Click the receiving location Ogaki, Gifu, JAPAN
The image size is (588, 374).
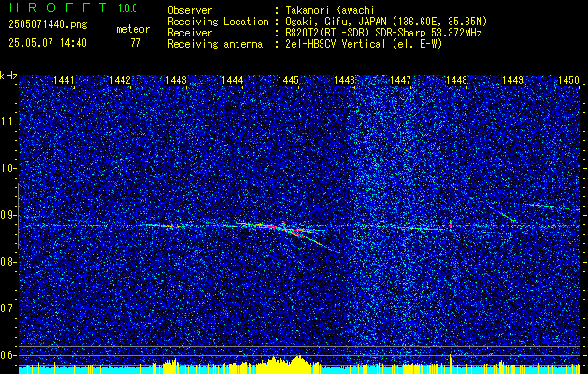(337, 22)
